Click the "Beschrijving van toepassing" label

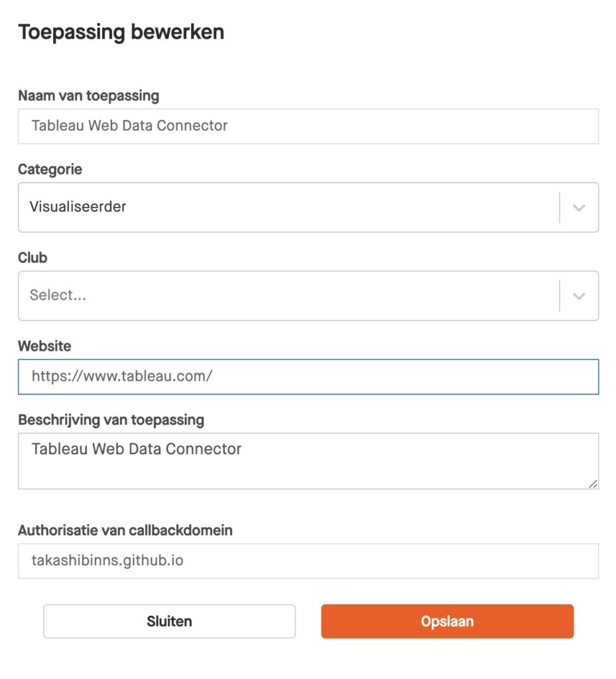[111, 420]
